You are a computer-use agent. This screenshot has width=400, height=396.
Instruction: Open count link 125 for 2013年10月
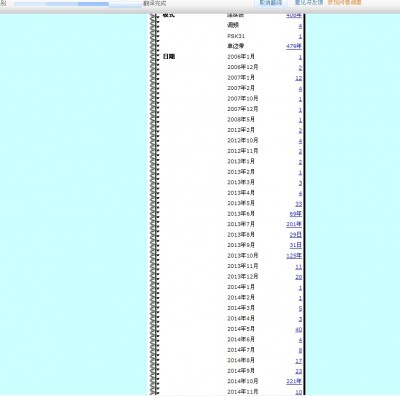click(294, 256)
